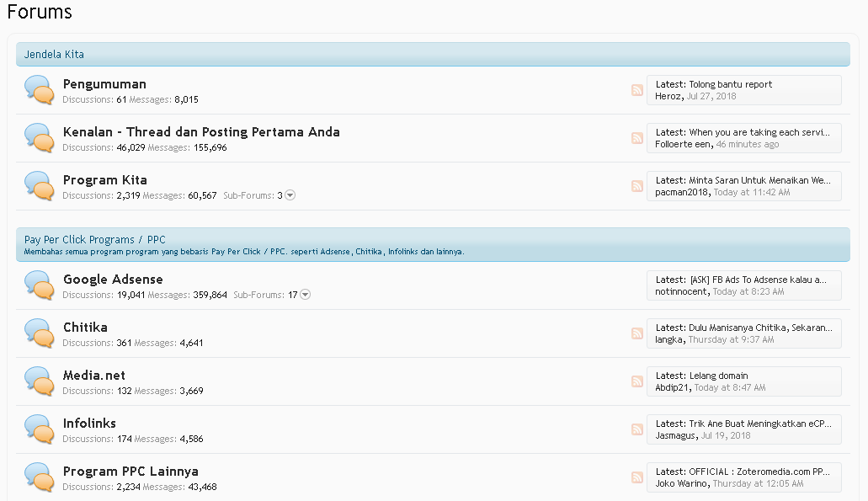Expand Google Adsense sub-forums arrow
This screenshot has width=868, height=501.
(x=305, y=295)
